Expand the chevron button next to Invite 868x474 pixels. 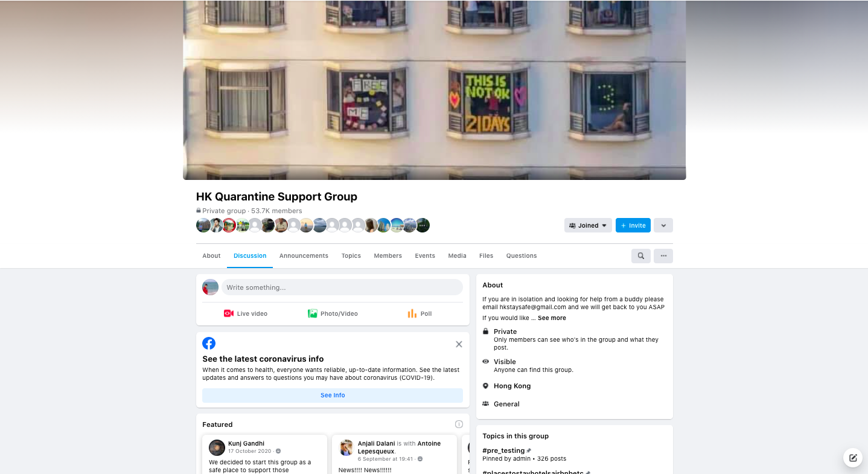pyautogui.click(x=663, y=225)
